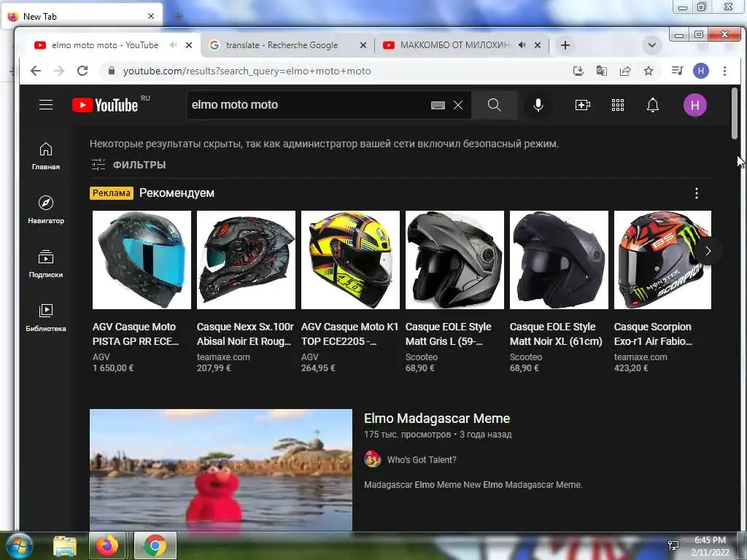This screenshot has width=747, height=560.
Task: Start voice search with microphone icon
Action: [538, 105]
